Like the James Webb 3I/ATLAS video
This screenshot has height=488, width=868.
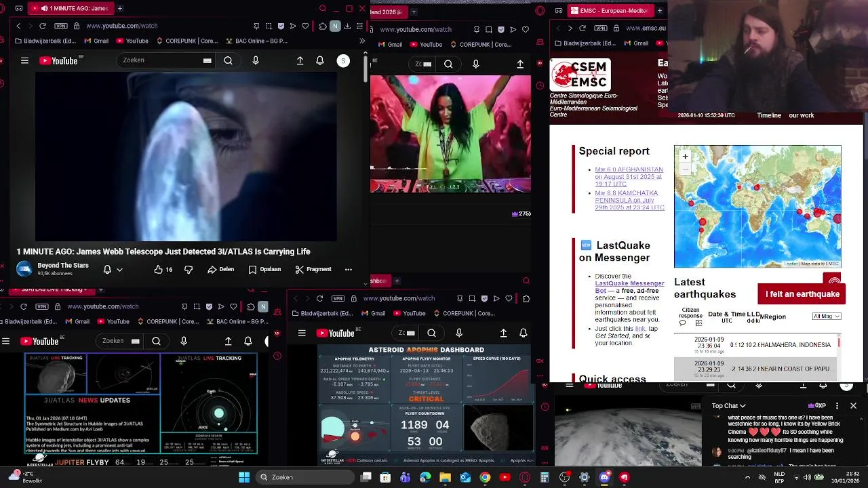pyautogui.click(x=163, y=269)
